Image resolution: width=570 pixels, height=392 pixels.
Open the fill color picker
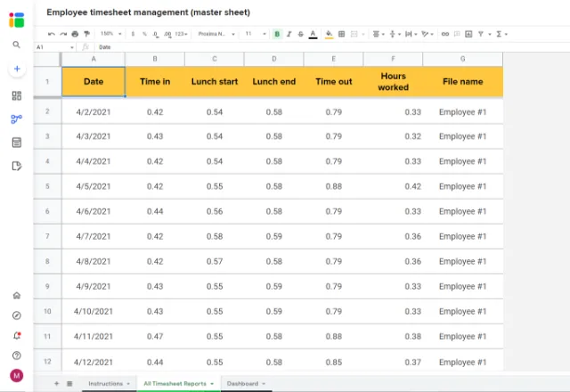click(x=329, y=34)
